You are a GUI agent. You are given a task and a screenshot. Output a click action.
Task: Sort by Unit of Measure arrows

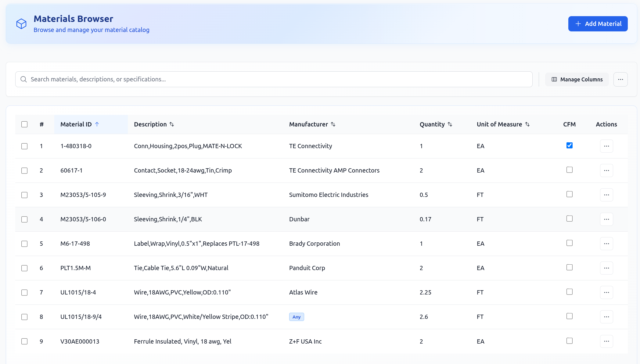pyautogui.click(x=527, y=124)
